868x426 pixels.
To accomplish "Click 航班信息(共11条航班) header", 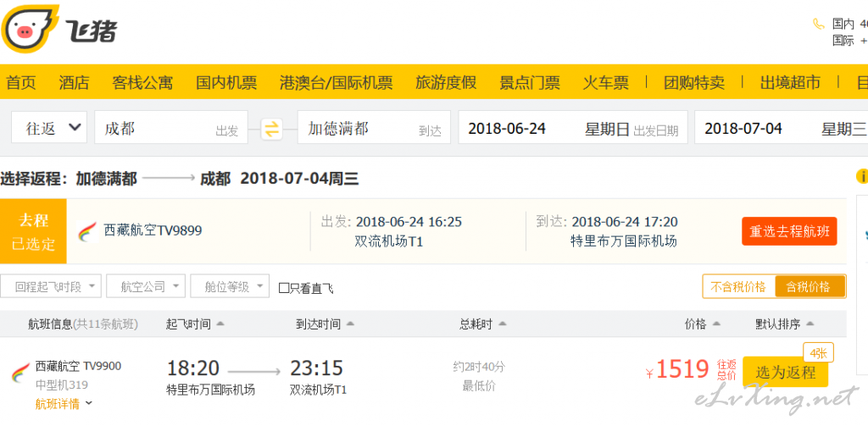I will click(x=83, y=324).
